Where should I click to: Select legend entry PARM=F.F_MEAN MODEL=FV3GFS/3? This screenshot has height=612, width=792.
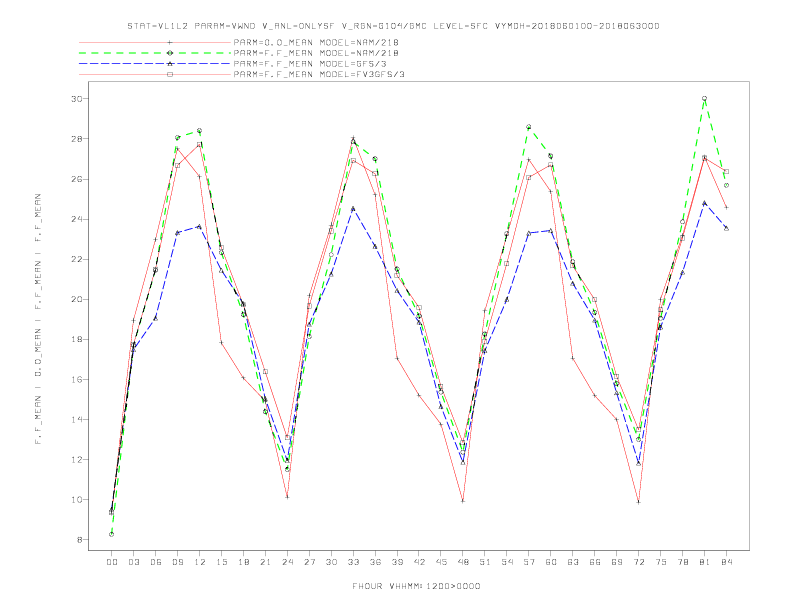[x=319, y=74]
